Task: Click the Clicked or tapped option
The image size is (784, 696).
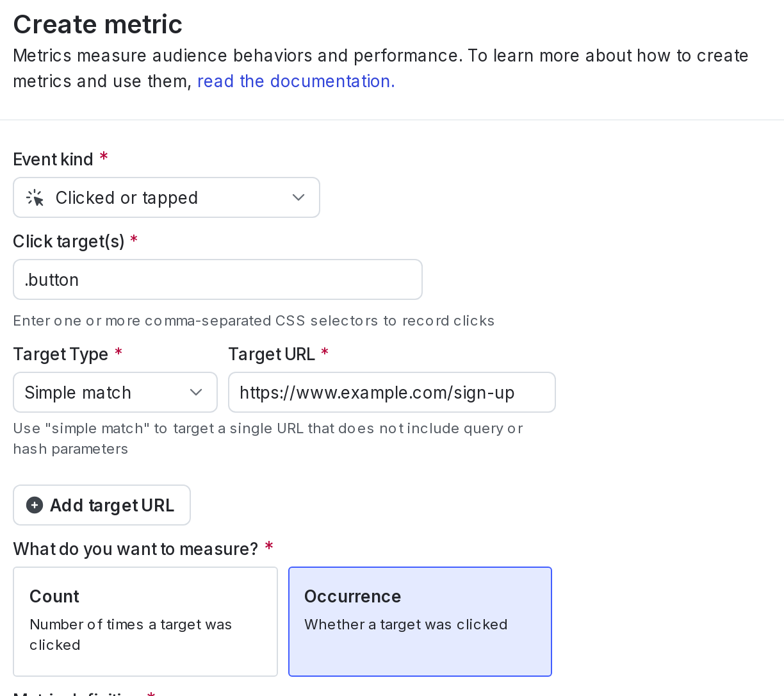Action: pyautogui.click(x=126, y=197)
